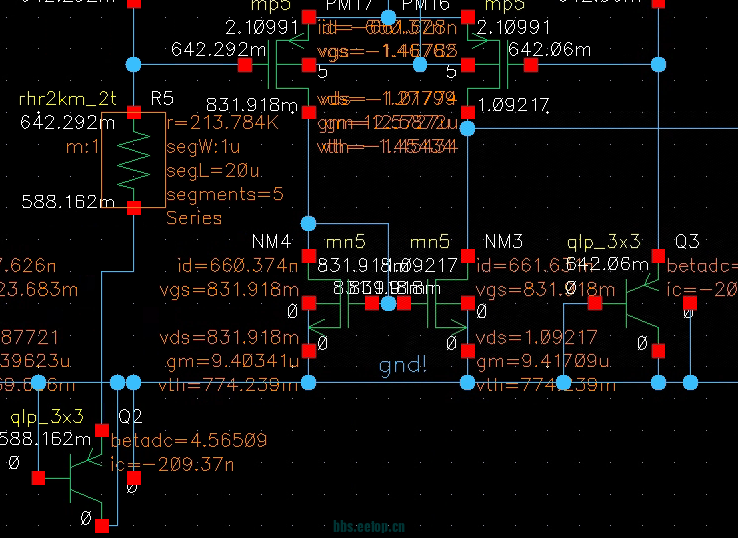Click PM17's gate terminal red pin
Image resolution: width=738 pixels, height=538 pixels.
tap(245, 65)
